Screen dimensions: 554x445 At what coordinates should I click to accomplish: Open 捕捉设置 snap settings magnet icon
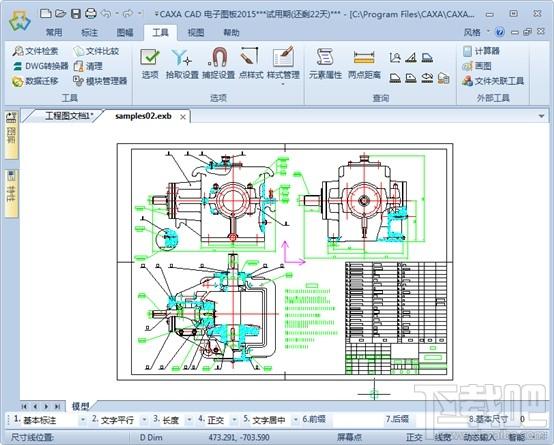tap(218, 63)
